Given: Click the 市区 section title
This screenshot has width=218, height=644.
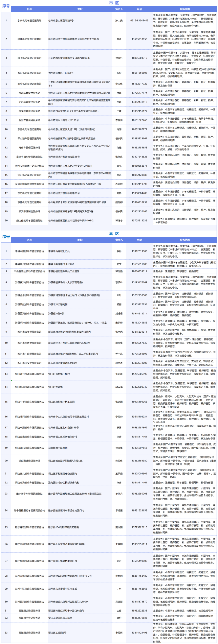Looking at the screenshot, I should pyautogui.click(x=114, y=3).
